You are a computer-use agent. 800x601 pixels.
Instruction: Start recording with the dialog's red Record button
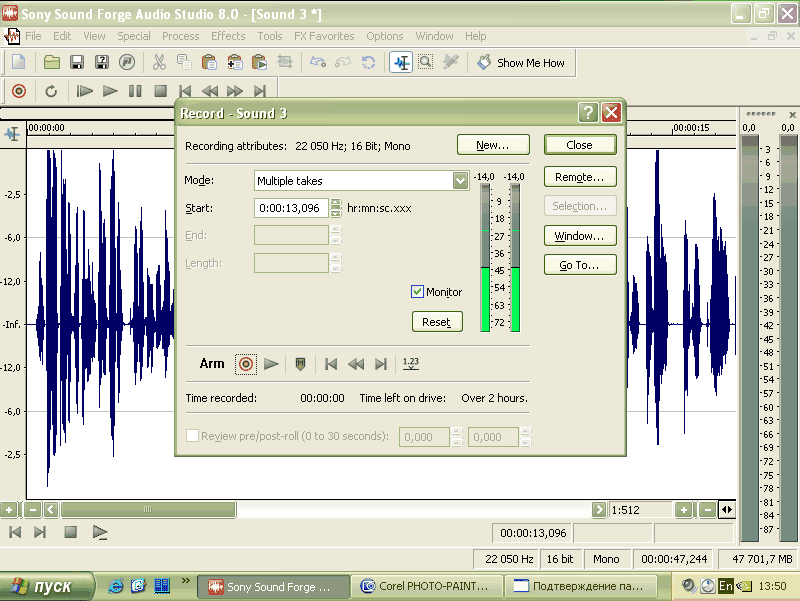[245, 364]
